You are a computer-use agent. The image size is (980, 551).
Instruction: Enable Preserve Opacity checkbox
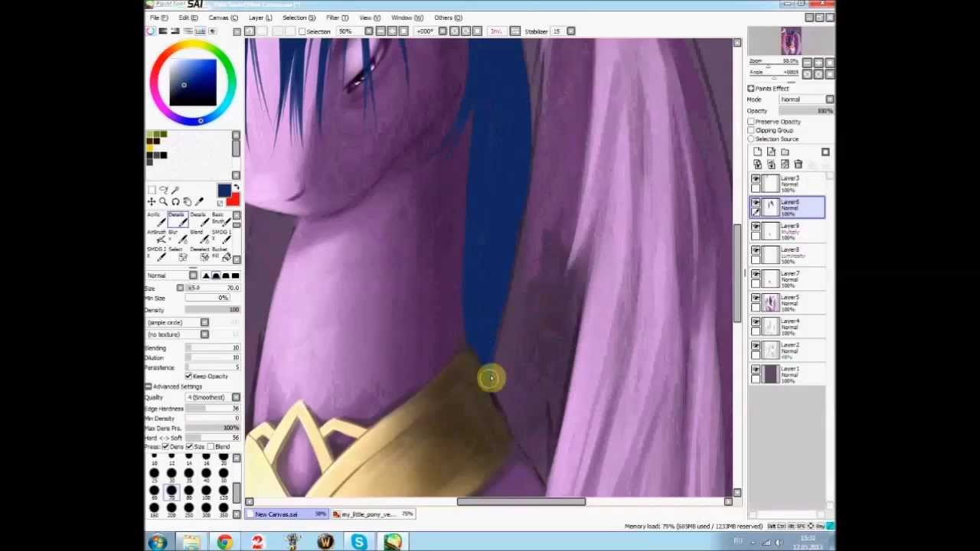click(751, 122)
